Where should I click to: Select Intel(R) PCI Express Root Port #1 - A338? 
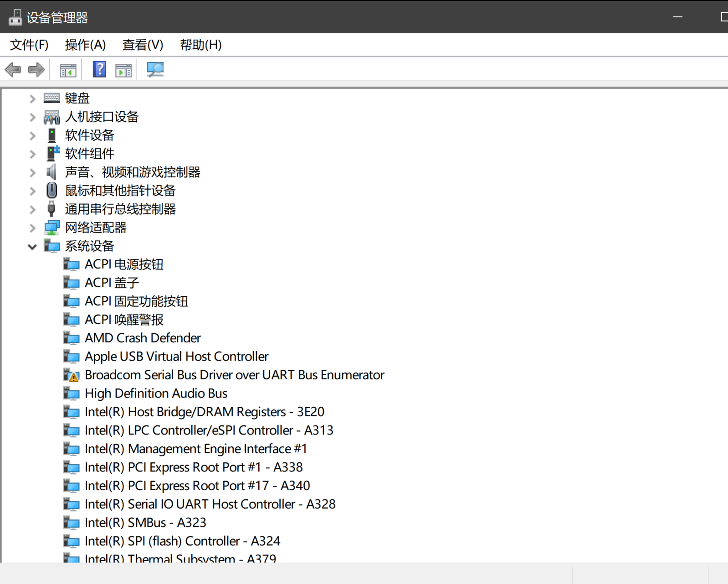coord(194,467)
